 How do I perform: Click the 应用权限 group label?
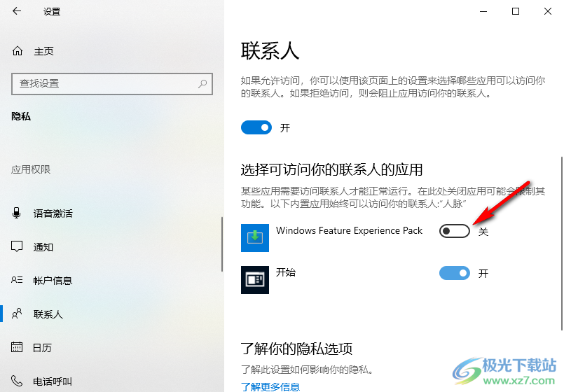[31, 169]
